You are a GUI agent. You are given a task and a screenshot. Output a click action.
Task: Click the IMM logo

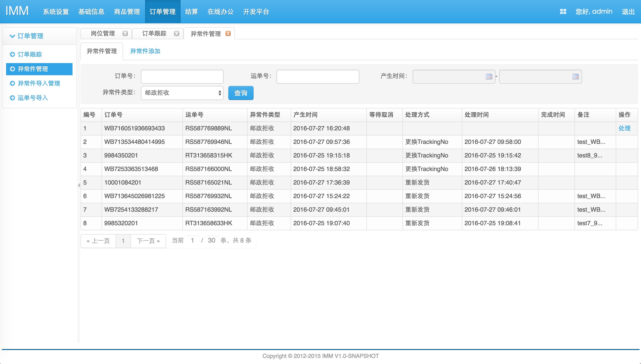coord(17,11)
